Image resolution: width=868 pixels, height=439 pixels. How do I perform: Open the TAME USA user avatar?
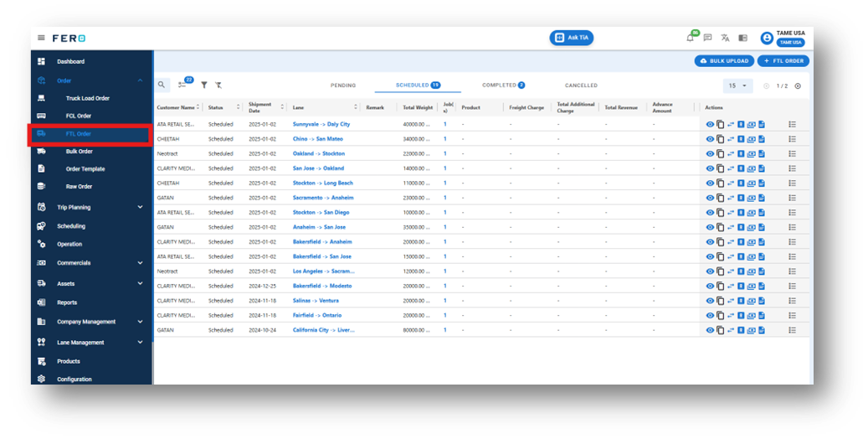[766, 38]
